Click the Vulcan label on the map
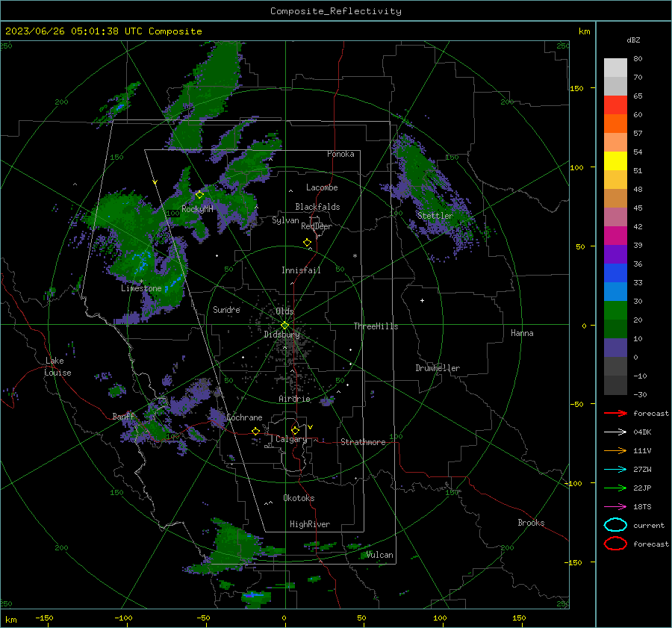This screenshot has width=672, height=628. tap(380, 555)
